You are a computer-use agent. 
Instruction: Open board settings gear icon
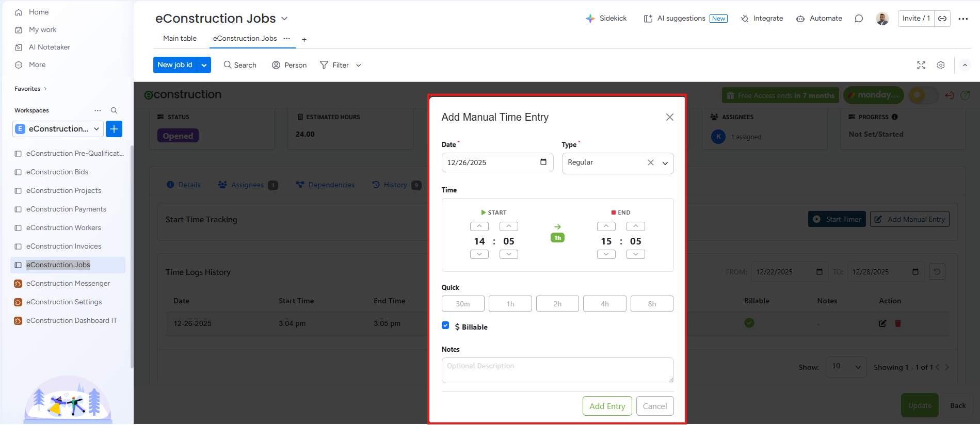pyautogui.click(x=941, y=65)
